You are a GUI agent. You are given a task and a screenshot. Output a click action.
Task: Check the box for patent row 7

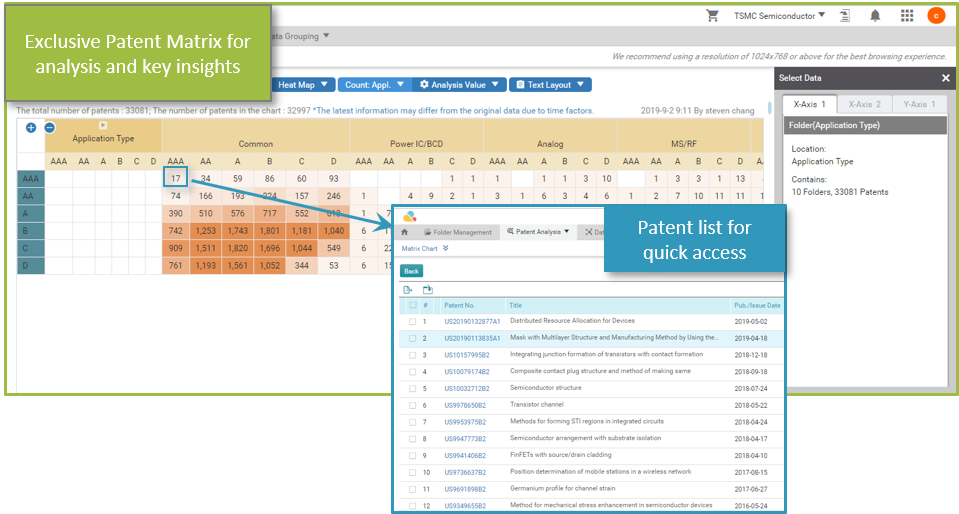coord(412,422)
